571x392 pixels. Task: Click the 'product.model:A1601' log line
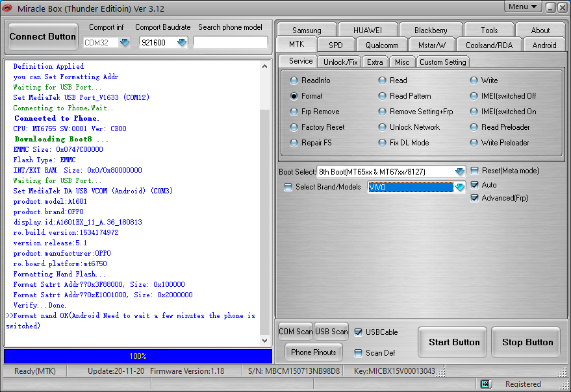(x=50, y=201)
